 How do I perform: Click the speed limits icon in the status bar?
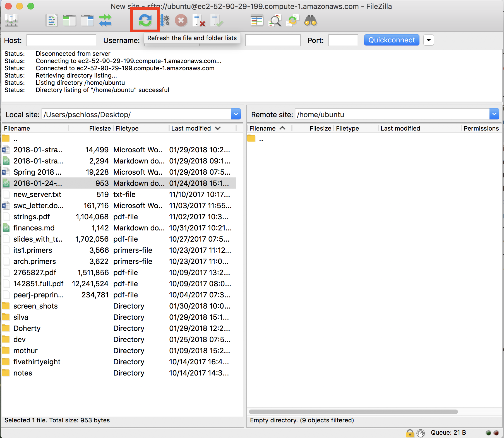pos(420,433)
